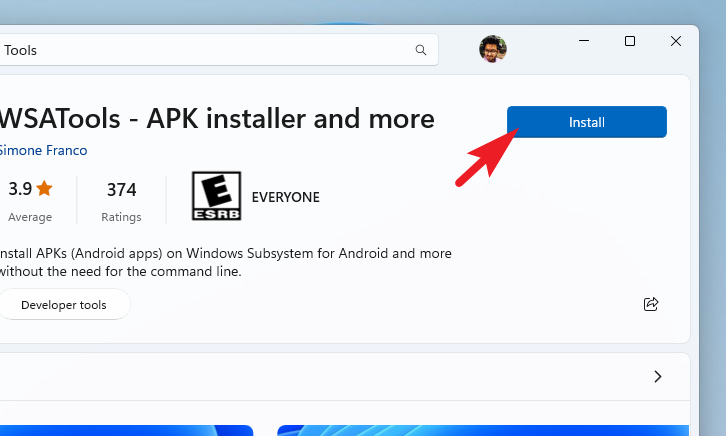
Task: Install the WSATools app
Action: coord(587,122)
